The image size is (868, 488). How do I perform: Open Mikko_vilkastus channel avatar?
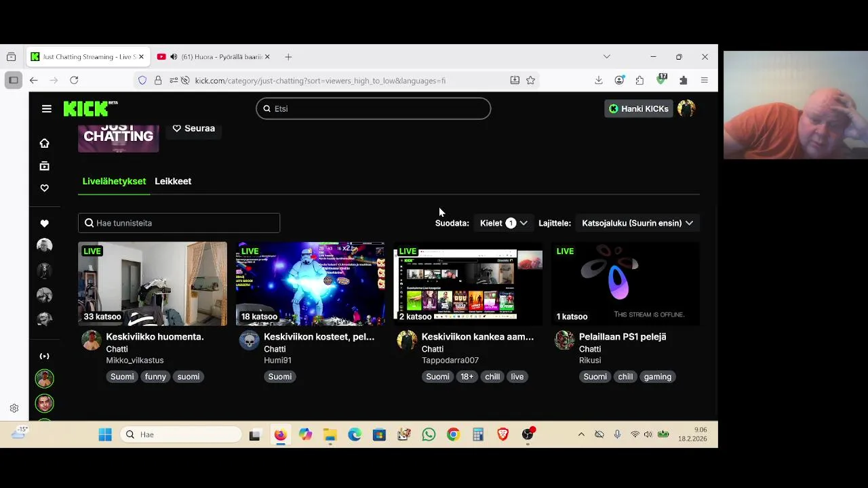click(92, 340)
